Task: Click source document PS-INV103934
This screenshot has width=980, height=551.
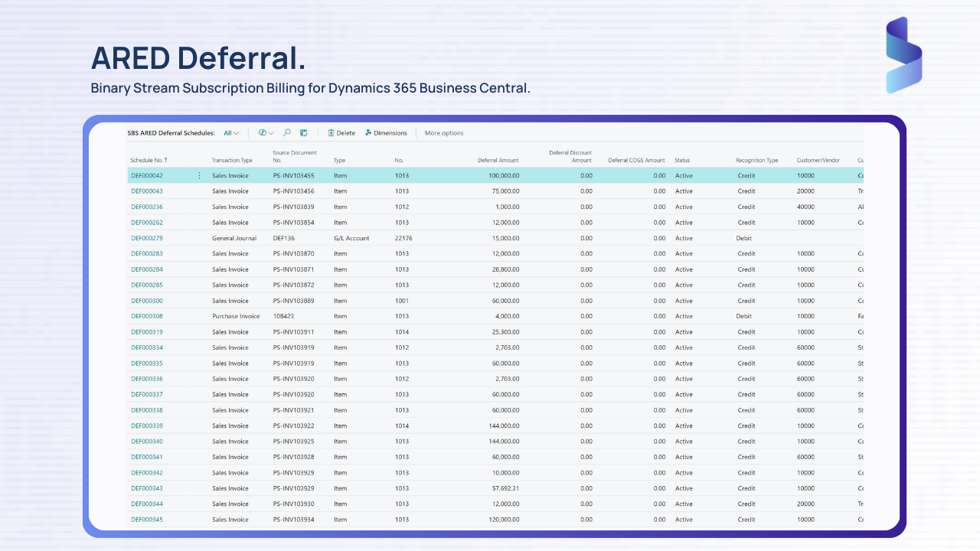Action: 293,520
